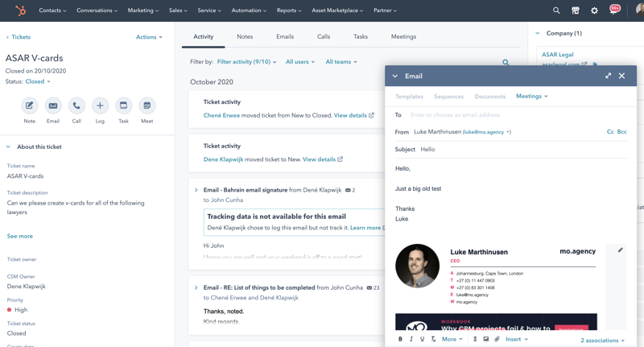Open the Contacts menu
This screenshot has width=644, height=347.
[x=52, y=10]
